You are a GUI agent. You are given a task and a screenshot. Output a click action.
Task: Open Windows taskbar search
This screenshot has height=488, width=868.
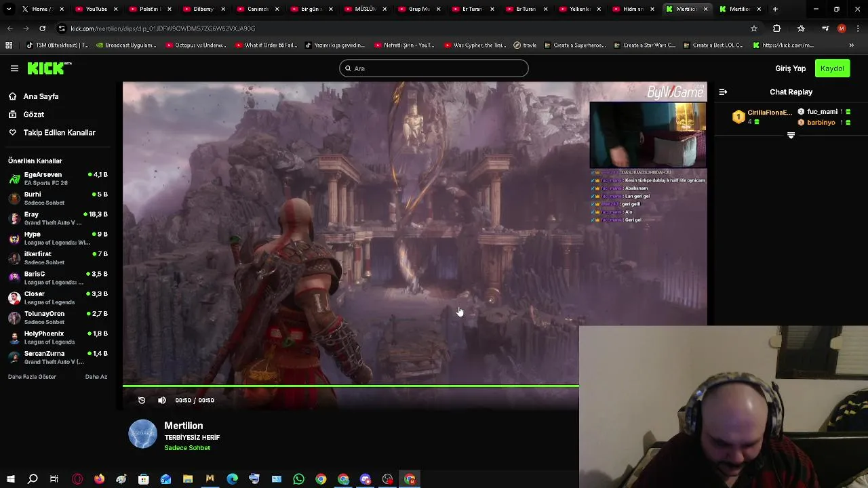(33, 479)
